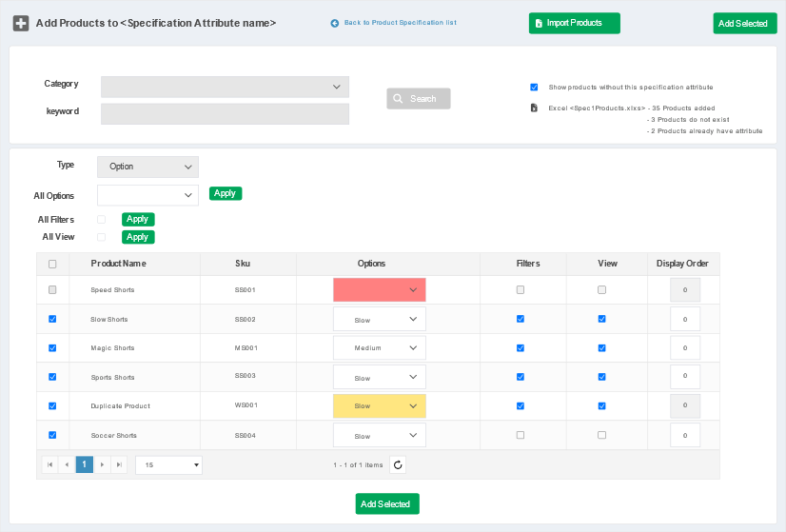Click the Search button
Image resolution: width=786 pixels, height=532 pixels.
pyautogui.click(x=418, y=99)
